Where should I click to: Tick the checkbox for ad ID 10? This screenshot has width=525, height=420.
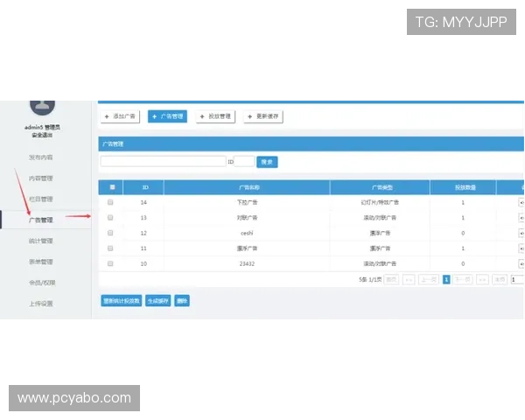click(110, 263)
